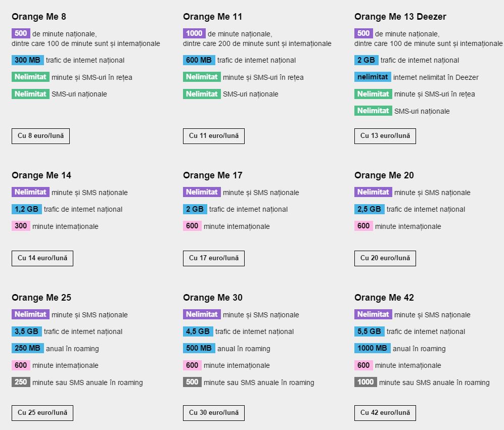
Task: Click the gray "1000" roaming minutes badge
Action: tap(365, 383)
